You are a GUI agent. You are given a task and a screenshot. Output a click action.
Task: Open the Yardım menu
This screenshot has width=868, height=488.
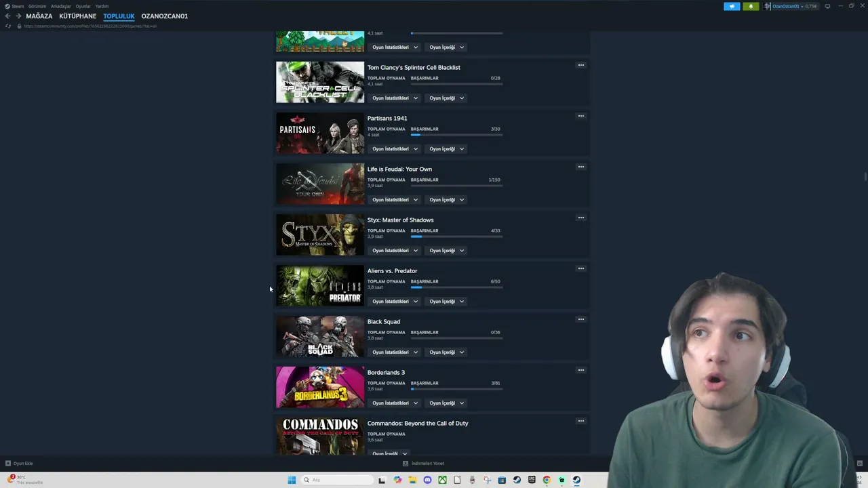click(102, 6)
